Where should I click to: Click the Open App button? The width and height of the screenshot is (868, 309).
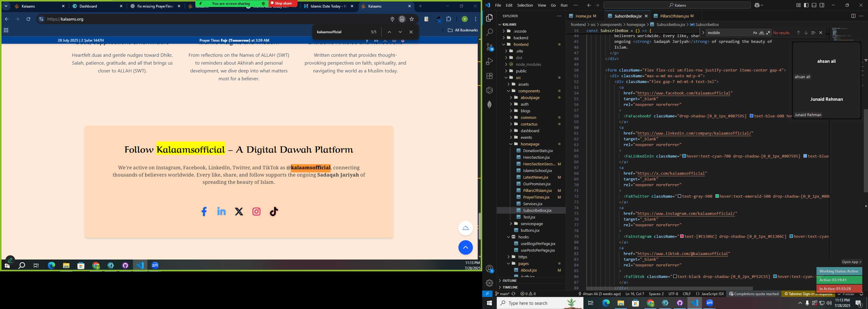coord(851,262)
